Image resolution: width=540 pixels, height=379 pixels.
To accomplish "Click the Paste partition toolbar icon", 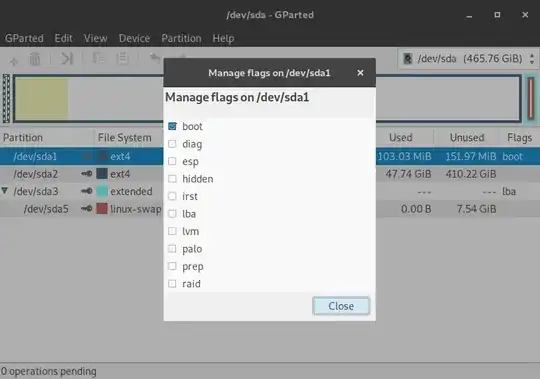I will [x=122, y=58].
